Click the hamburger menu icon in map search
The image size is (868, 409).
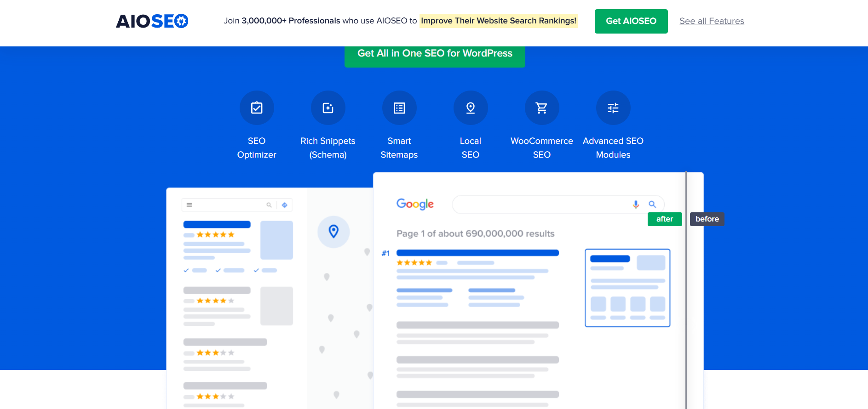tap(190, 205)
